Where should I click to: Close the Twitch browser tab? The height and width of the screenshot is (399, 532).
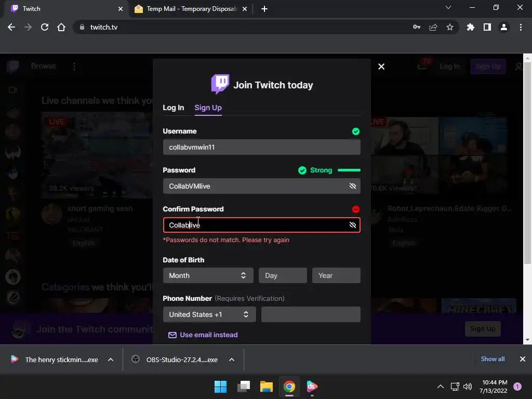click(121, 9)
